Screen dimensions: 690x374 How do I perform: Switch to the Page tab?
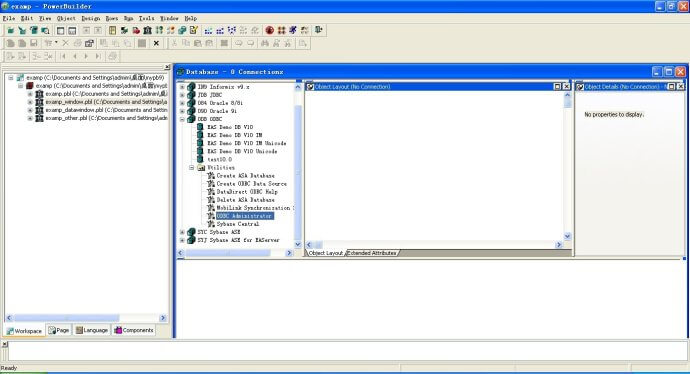(x=59, y=330)
